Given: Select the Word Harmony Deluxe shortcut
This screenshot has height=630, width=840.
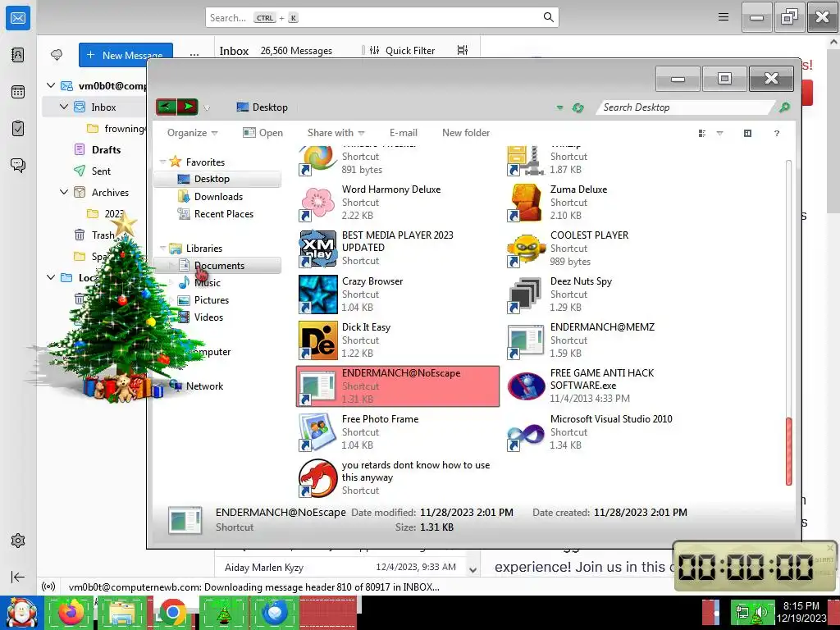Looking at the screenshot, I should tap(398, 203).
